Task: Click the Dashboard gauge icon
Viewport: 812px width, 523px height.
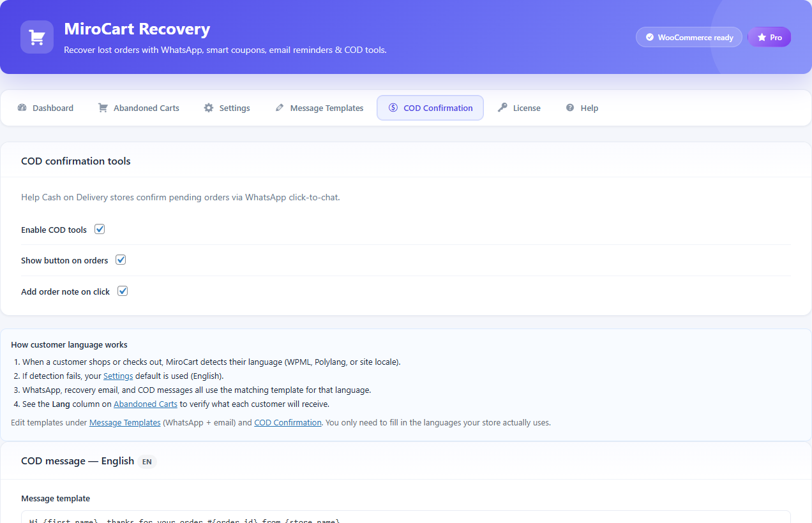Action: [22, 108]
